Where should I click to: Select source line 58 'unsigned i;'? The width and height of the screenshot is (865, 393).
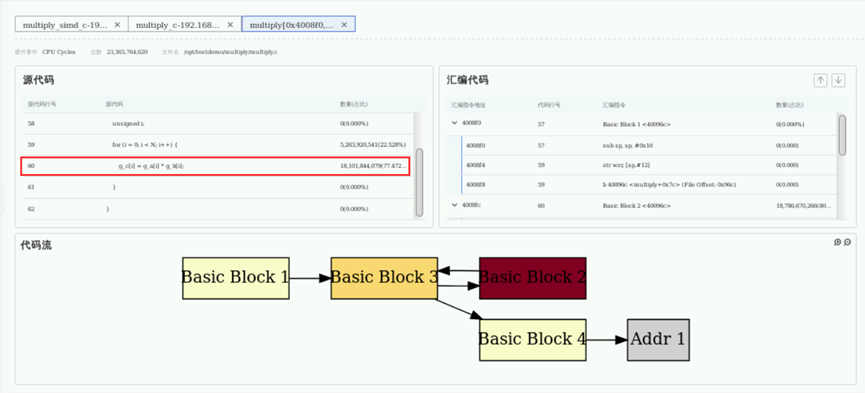[x=218, y=124]
